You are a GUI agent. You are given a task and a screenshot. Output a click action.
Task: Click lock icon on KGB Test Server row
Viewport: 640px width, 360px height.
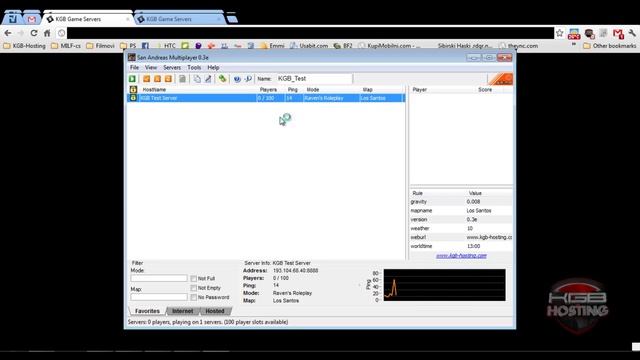click(x=133, y=98)
